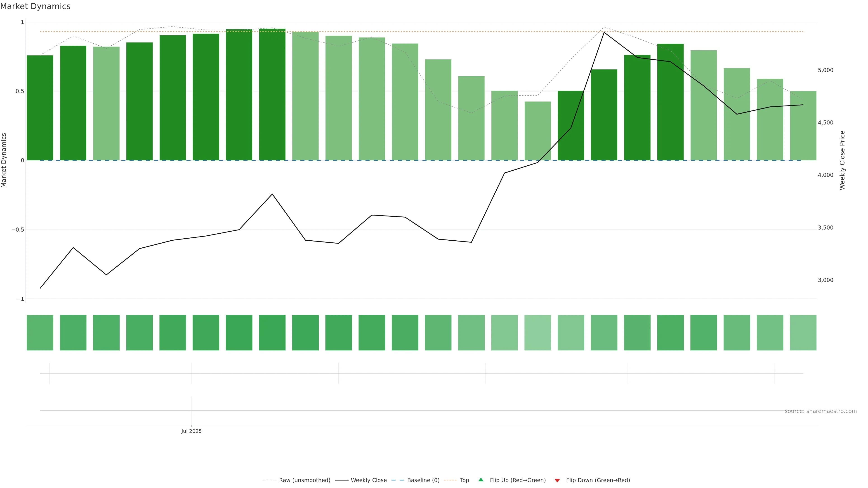Toggle 'Flip Up (Red→Green)' legend text
The width and height of the screenshot is (868, 488).
[x=518, y=480]
